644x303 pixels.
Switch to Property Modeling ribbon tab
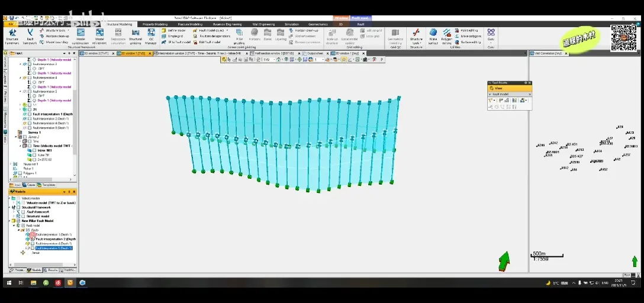[x=155, y=24]
